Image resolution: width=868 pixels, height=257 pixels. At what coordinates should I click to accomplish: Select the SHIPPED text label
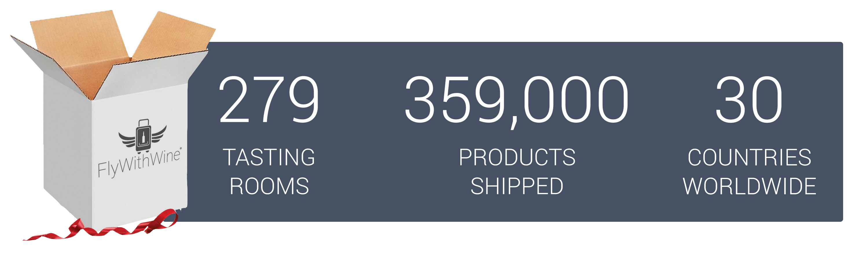[516, 186]
